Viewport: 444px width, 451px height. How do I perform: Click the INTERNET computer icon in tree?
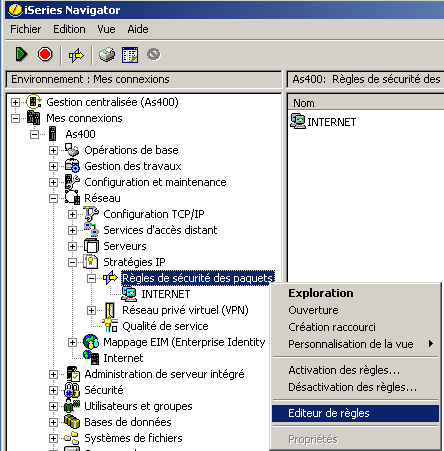click(x=129, y=294)
